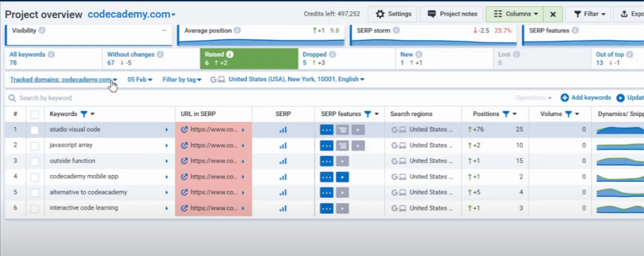Select the Raised tab
The width and height of the screenshot is (644, 256).
[x=249, y=58]
